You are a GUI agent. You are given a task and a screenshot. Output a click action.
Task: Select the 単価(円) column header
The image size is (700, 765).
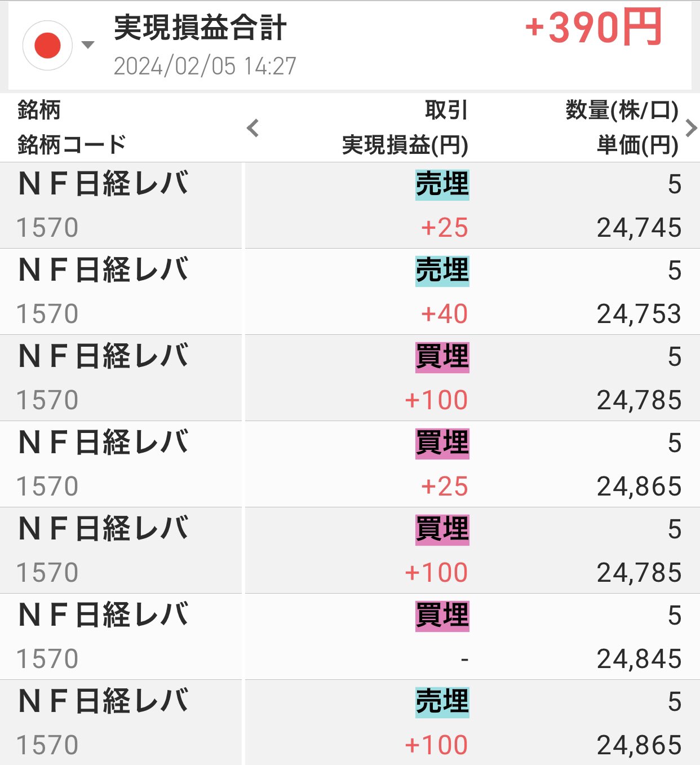pyautogui.click(x=637, y=145)
